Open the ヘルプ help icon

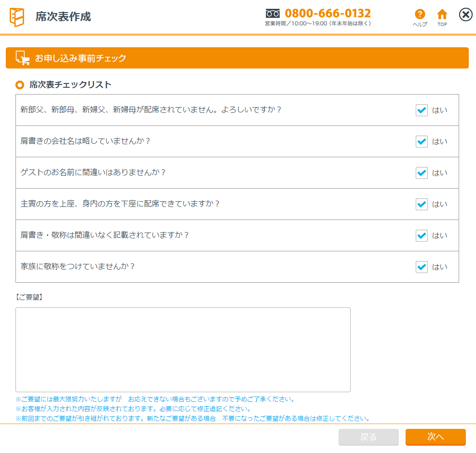pos(420,14)
